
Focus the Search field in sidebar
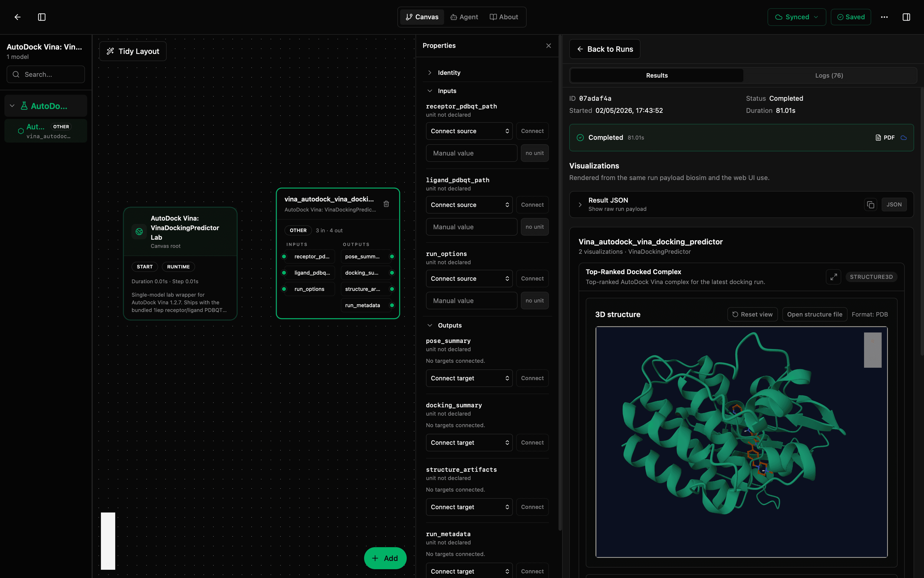point(46,74)
